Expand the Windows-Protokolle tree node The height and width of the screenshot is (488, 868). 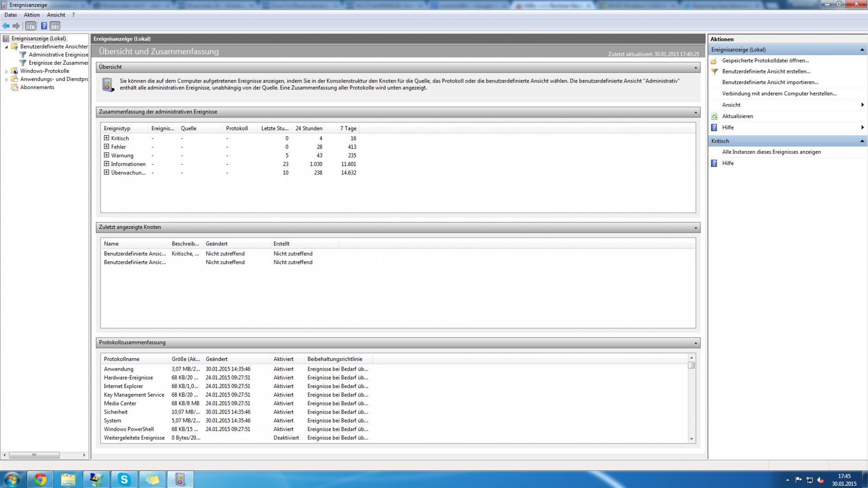tap(6, 72)
